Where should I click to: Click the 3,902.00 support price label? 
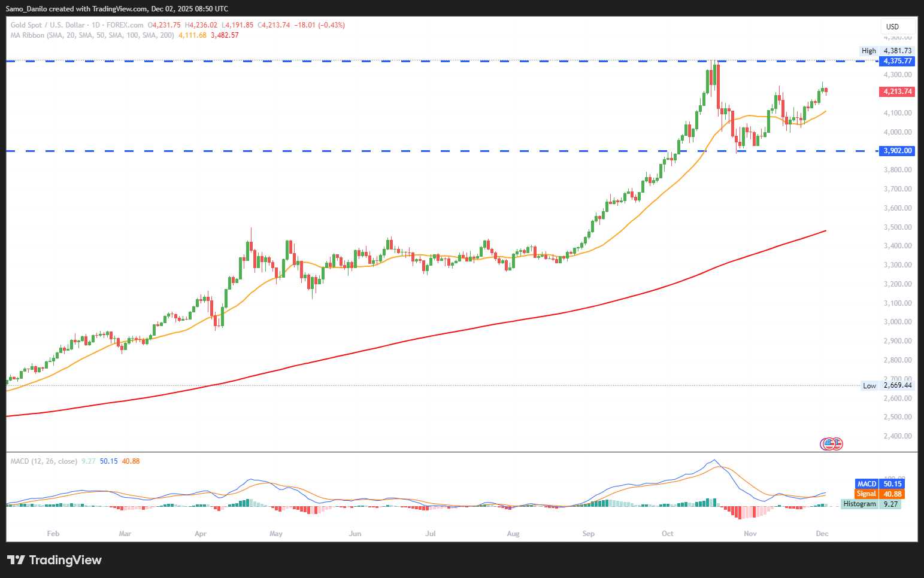897,151
